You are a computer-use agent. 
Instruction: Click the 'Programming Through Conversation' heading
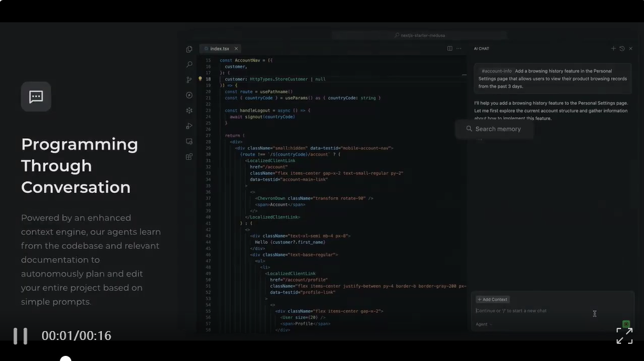click(80, 166)
